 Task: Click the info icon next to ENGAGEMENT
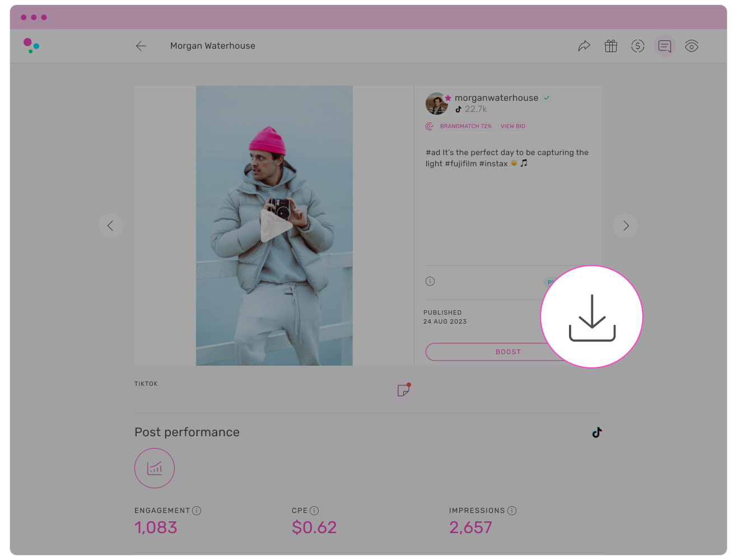click(x=197, y=511)
